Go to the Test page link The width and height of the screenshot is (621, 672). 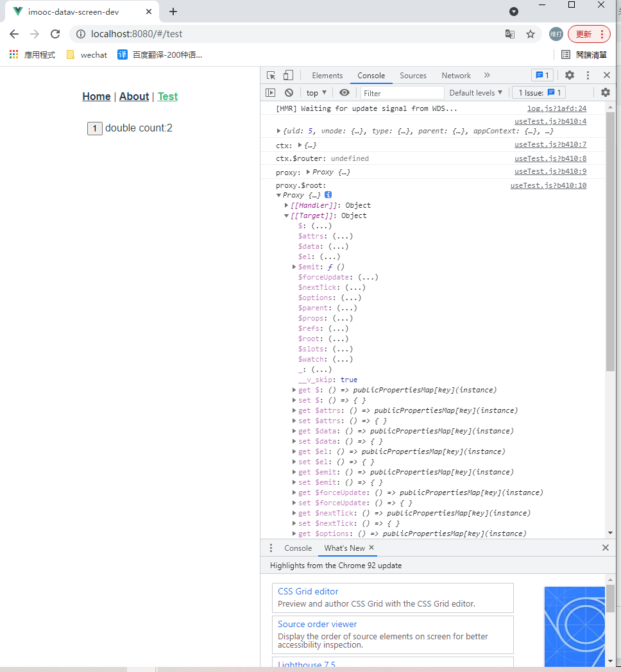(167, 96)
